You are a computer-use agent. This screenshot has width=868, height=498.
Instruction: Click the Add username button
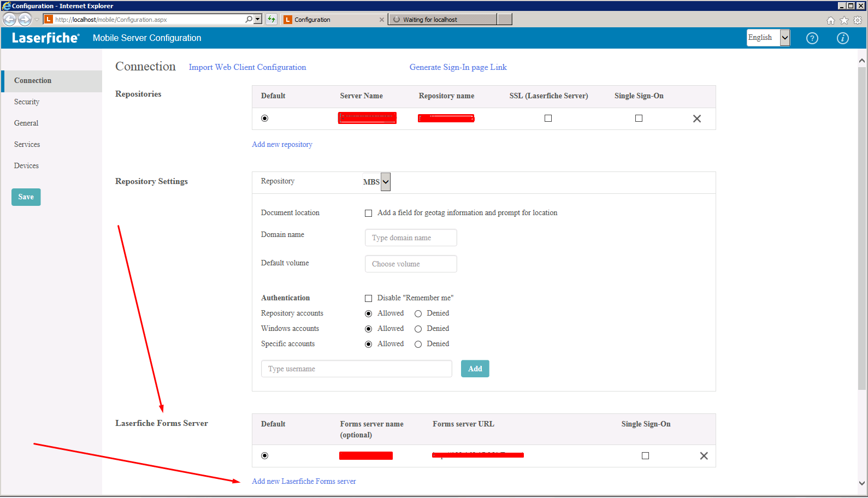click(475, 369)
